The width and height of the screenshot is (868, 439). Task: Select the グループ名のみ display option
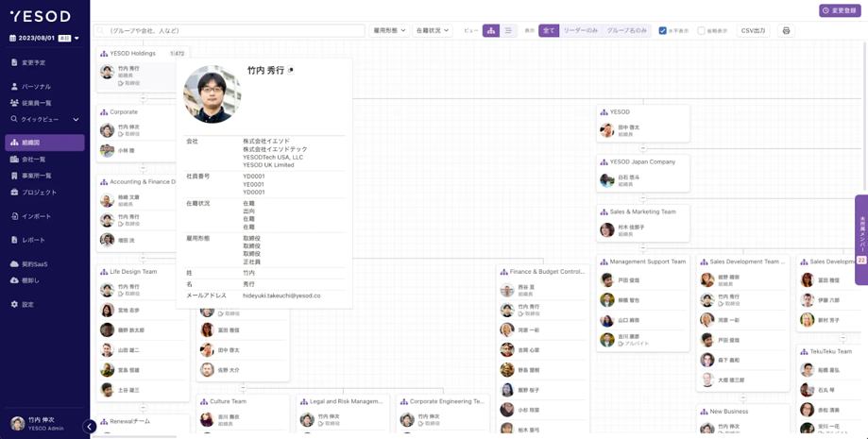click(626, 31)
